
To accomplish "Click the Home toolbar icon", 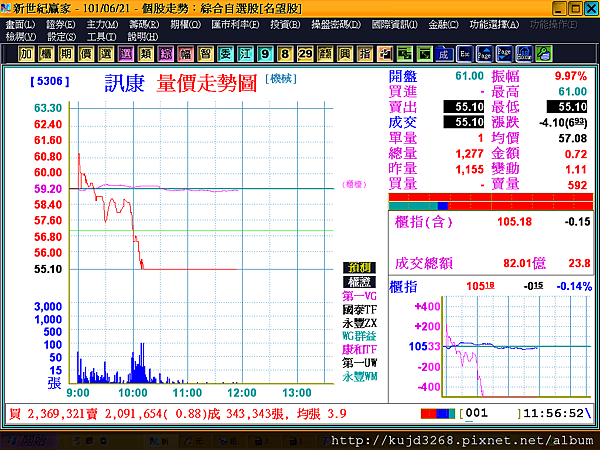I will coord(524,54).
